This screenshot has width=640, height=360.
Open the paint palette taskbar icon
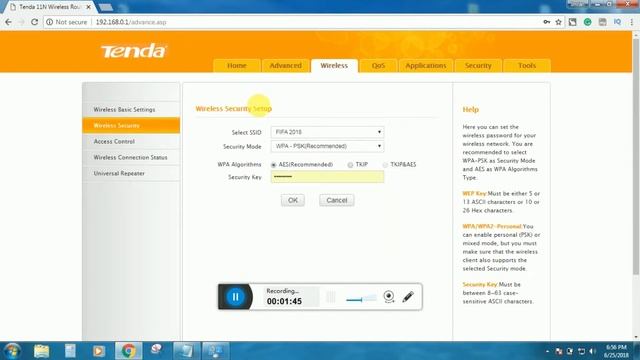point(156,350)
